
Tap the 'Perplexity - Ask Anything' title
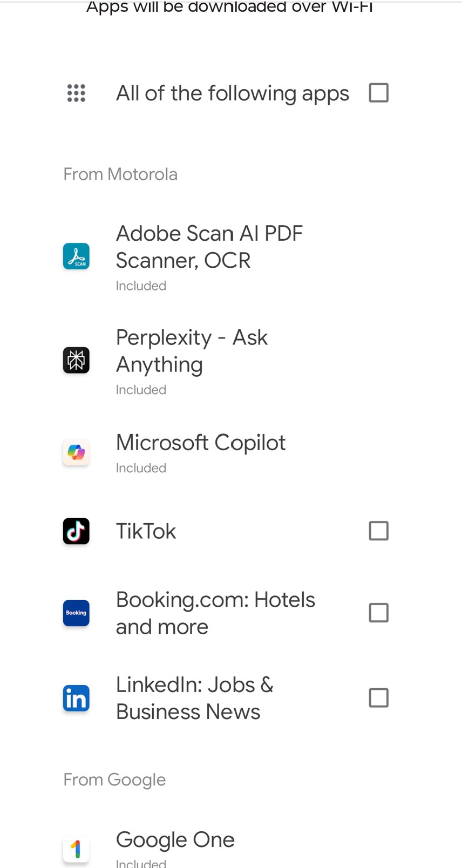point(192,351)
